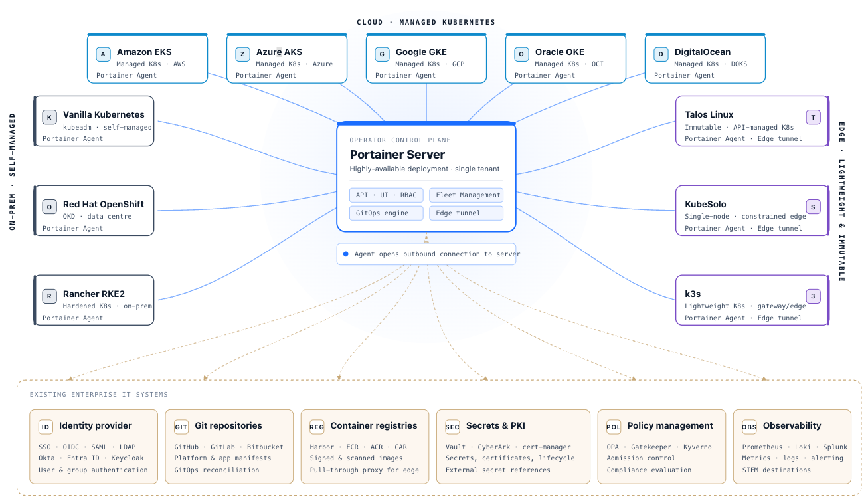Select the "Edge tunnel" chip in Portainer Server

coord(466,213)
